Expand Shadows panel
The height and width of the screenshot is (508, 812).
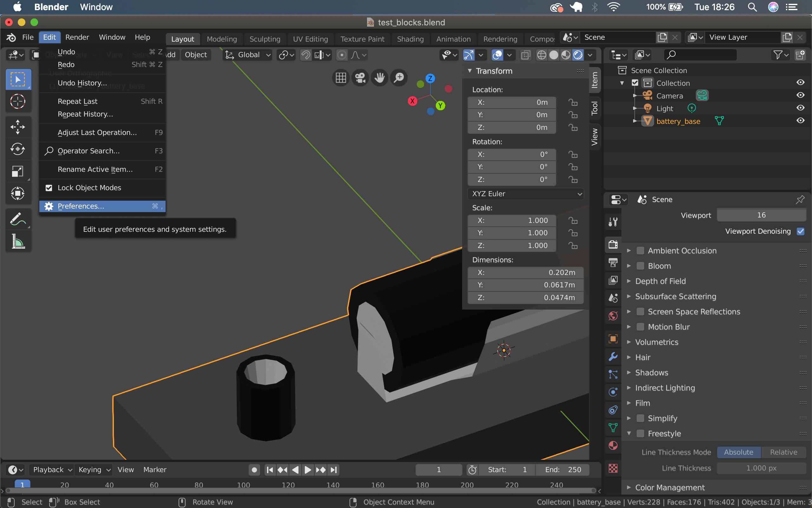coord(629,373)
